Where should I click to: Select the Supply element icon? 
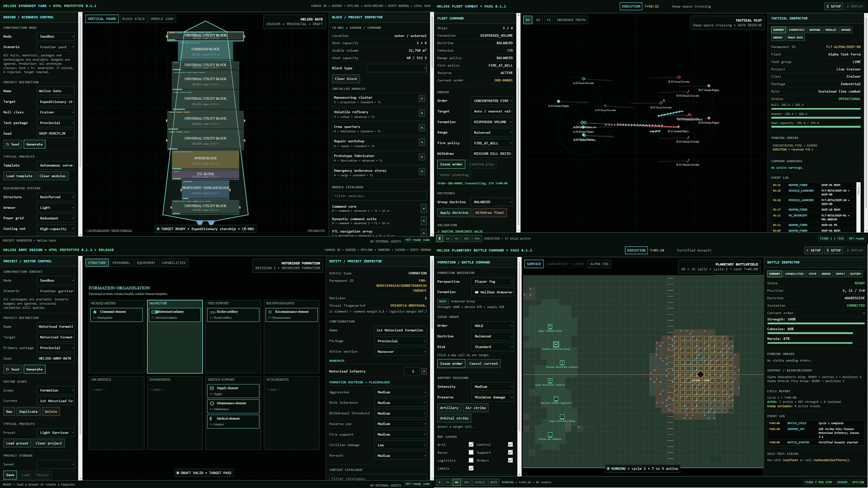[x=212, y=388]
